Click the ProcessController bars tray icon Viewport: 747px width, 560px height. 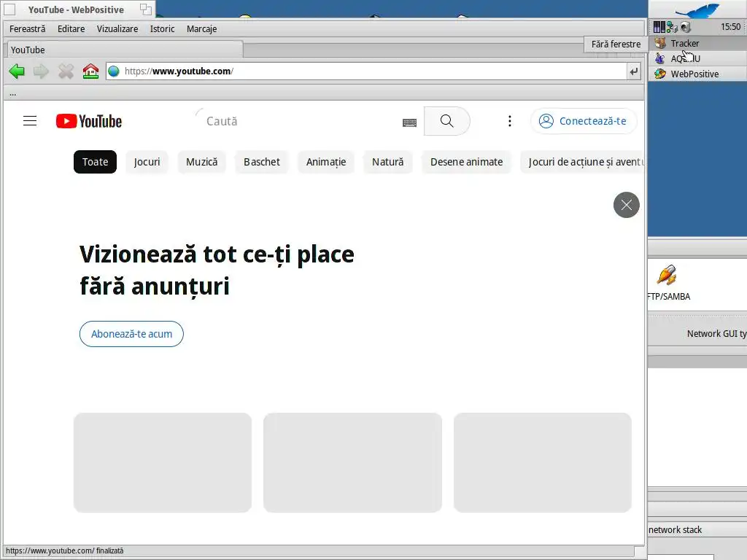click(659, 27)
